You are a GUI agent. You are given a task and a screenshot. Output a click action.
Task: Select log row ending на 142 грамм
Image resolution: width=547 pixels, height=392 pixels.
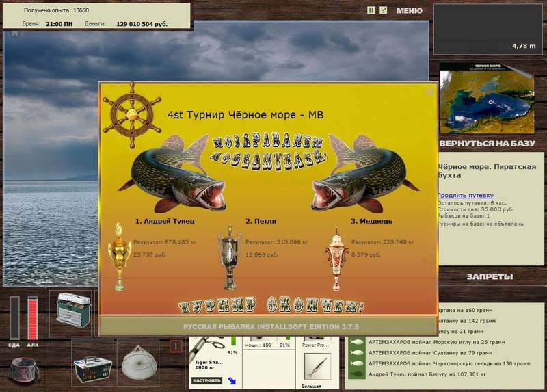tap(467, 321)
